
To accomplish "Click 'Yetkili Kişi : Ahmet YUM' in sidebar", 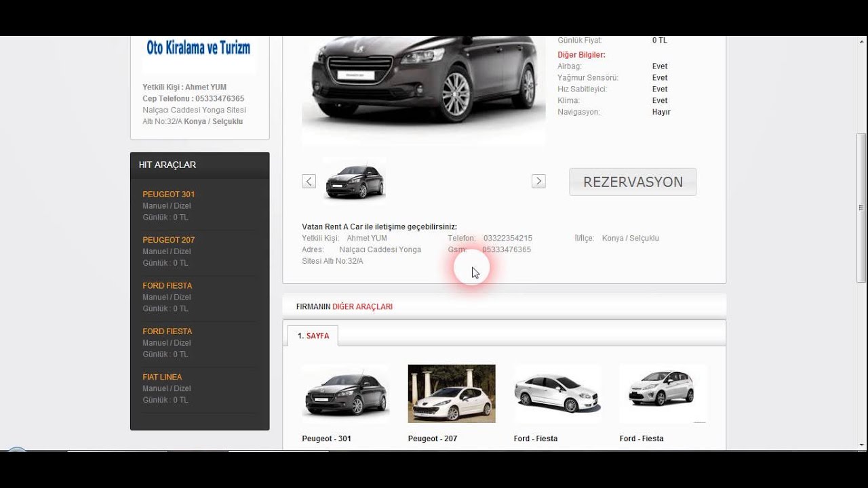I will pyautogui.click(x=184, y=87).
